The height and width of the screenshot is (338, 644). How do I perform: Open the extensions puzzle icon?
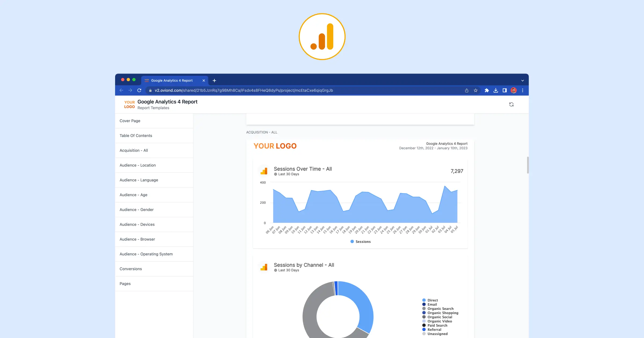tap(487, 90)
